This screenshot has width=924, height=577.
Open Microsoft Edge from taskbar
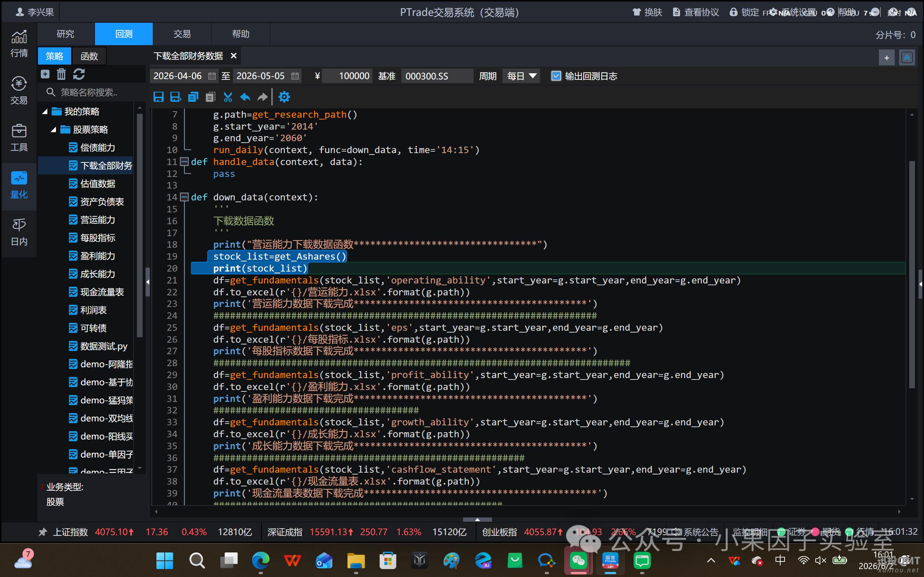[261, 560]
